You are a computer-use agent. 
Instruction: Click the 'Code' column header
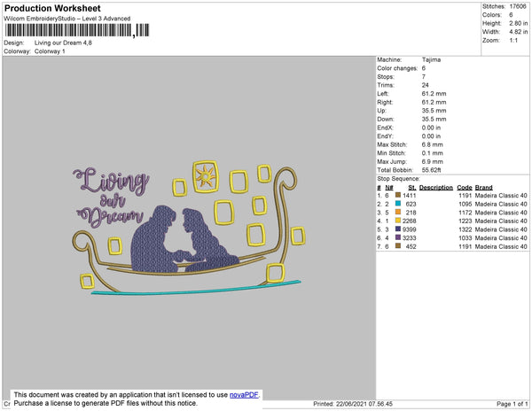[x=465, y=188]
